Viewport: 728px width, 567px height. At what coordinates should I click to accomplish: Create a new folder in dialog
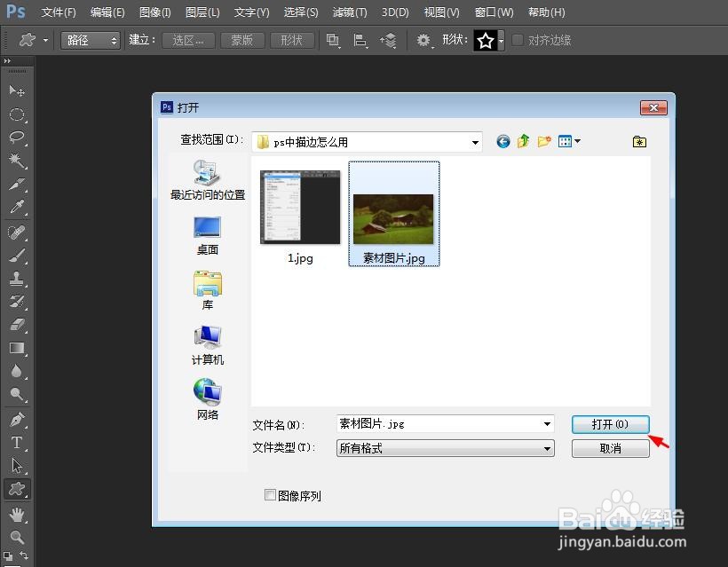[544, 141]
